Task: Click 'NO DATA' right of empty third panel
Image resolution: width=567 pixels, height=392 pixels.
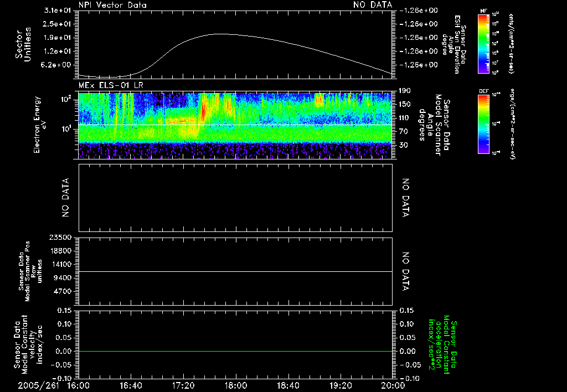Action: click(405, 198)
